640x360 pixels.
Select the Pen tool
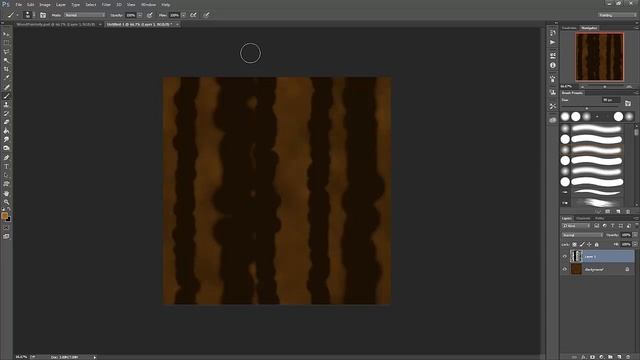(6, 158)
